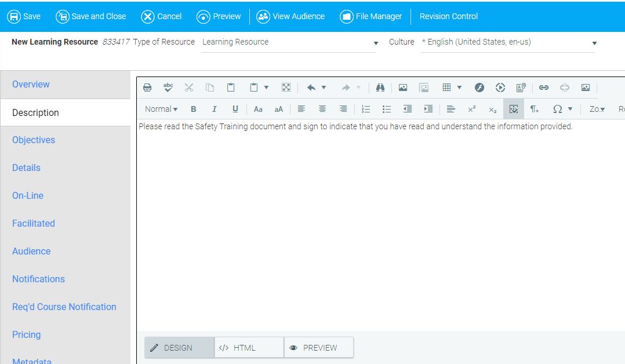Image resolution: width=625 pixels, height=364 pixels.
Task: Open the File Manager
Action: [x=371, y=16]
